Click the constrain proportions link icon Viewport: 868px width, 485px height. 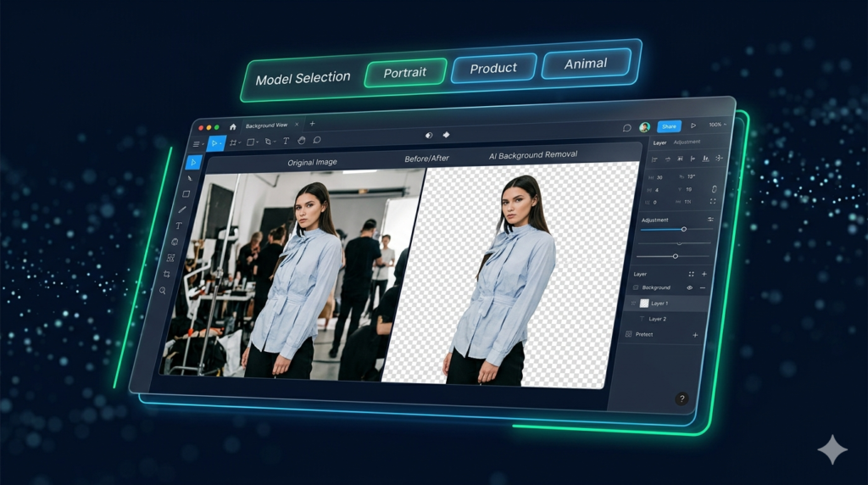click(714, 189)
